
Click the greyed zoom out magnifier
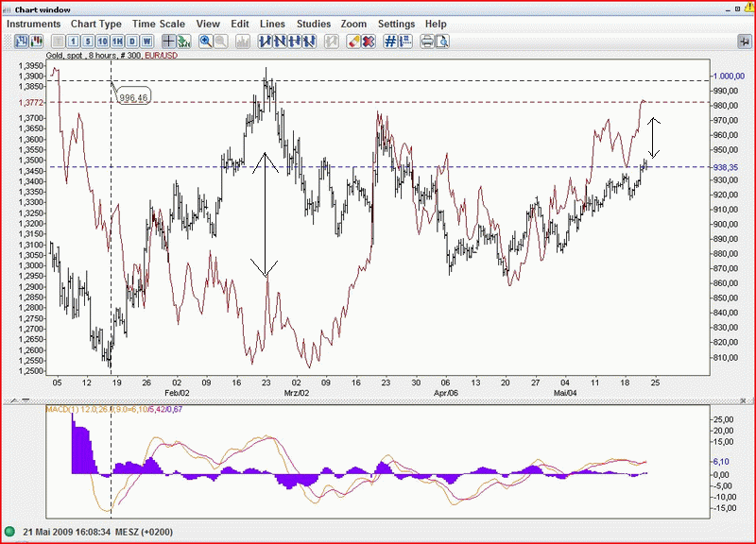(221, 42)
